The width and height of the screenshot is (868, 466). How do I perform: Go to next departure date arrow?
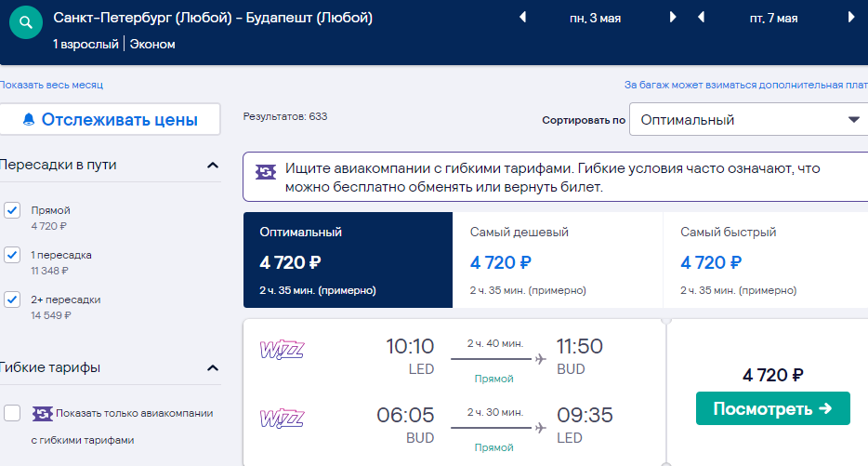click(x=673, y=17)
